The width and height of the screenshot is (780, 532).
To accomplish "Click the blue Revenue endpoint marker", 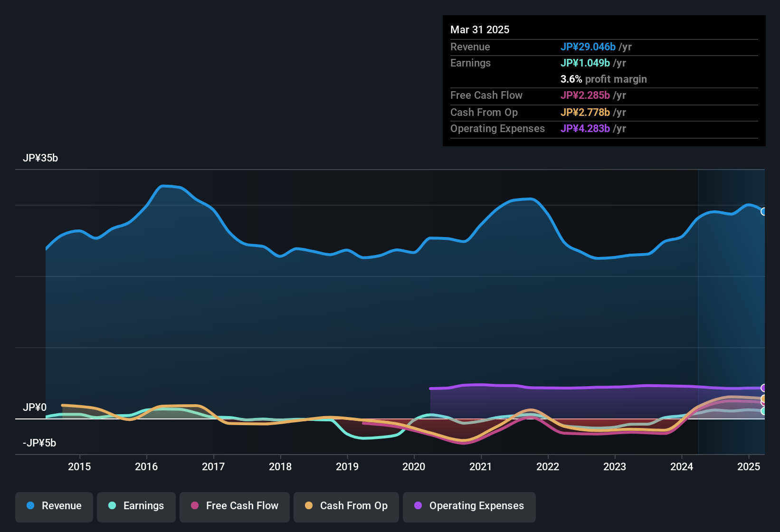I will (x=764, y=211).
